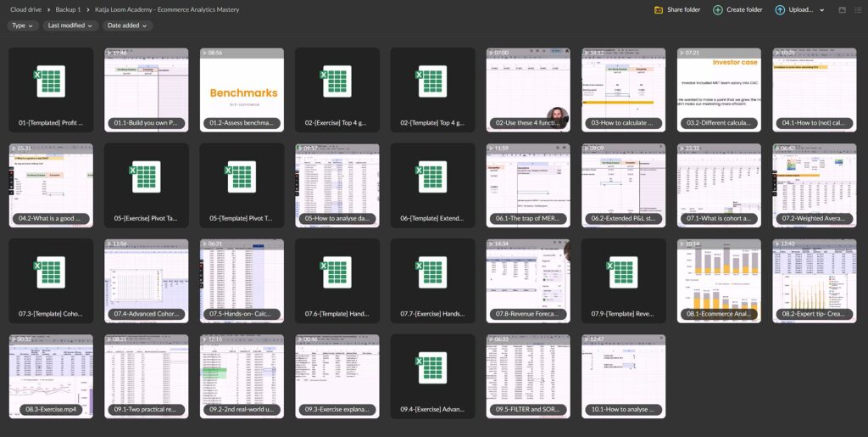Open the 03.2-Different calcula Investor case video

click(x=719, y=90)
